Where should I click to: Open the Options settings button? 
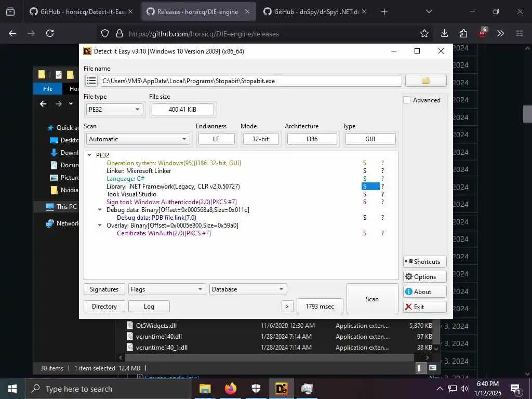[x=425, y=277]
